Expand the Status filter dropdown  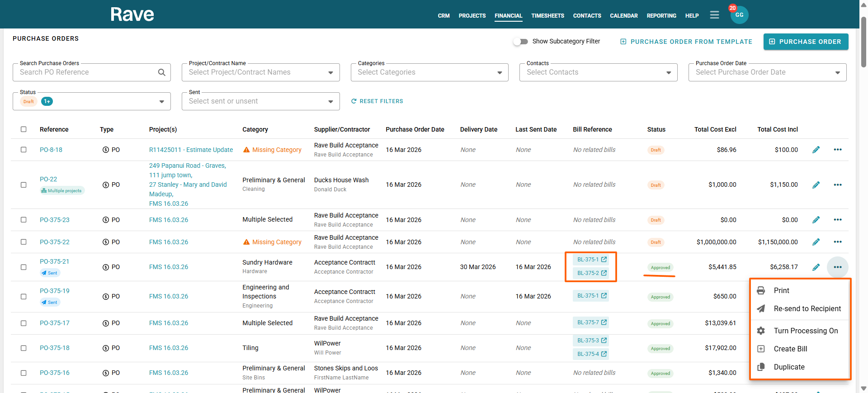[161, 102]
